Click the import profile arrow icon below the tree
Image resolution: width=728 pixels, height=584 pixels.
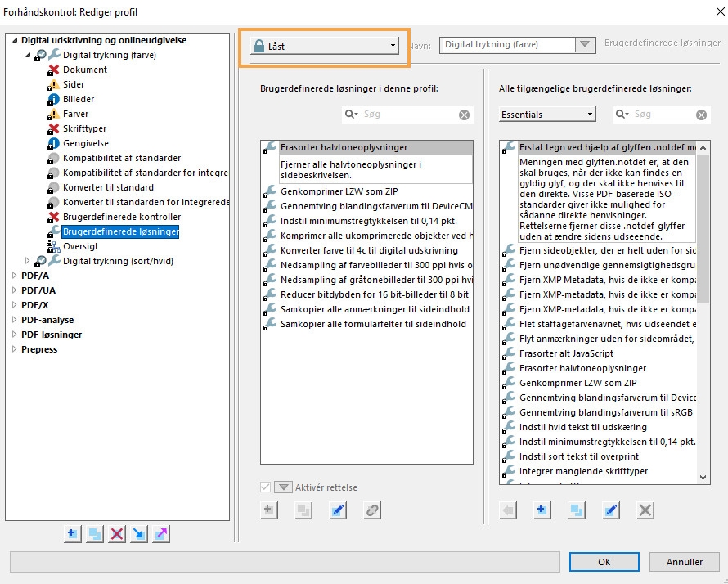(139, 533)
